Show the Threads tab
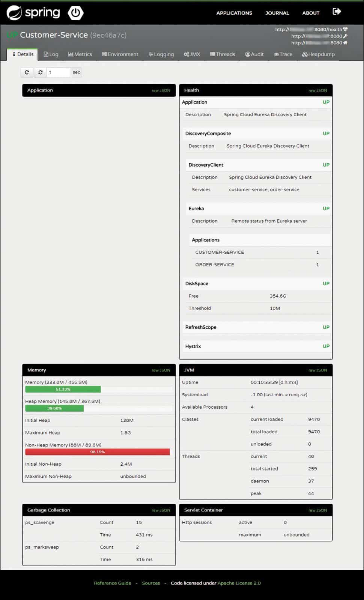The width and height of the screenshot is (364, 600). click(x=223, y=54)
